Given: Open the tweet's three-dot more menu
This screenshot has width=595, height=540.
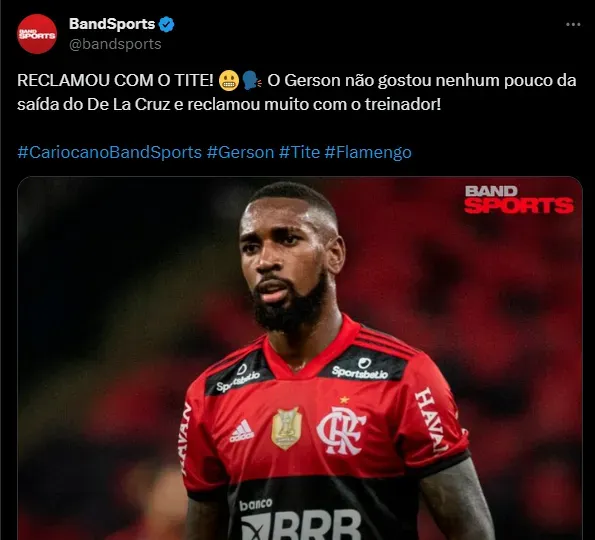Looking at the screenshot, I should click(573, 24).
